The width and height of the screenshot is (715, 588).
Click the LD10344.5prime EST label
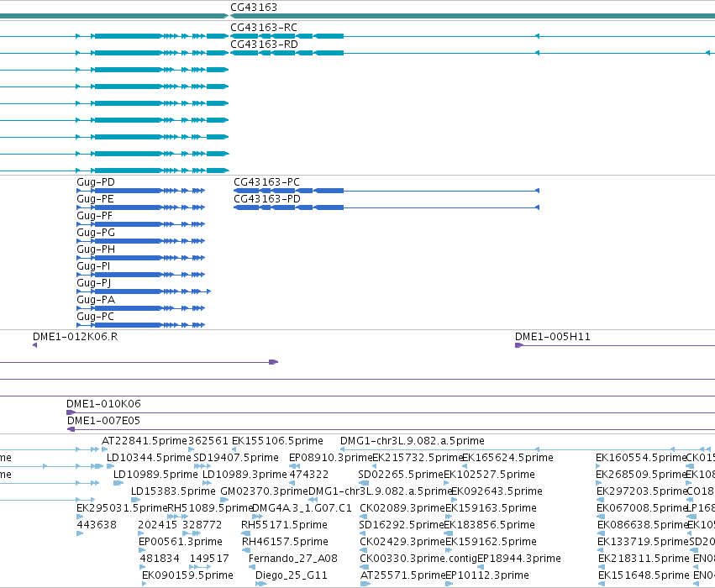tap(149, 458)
